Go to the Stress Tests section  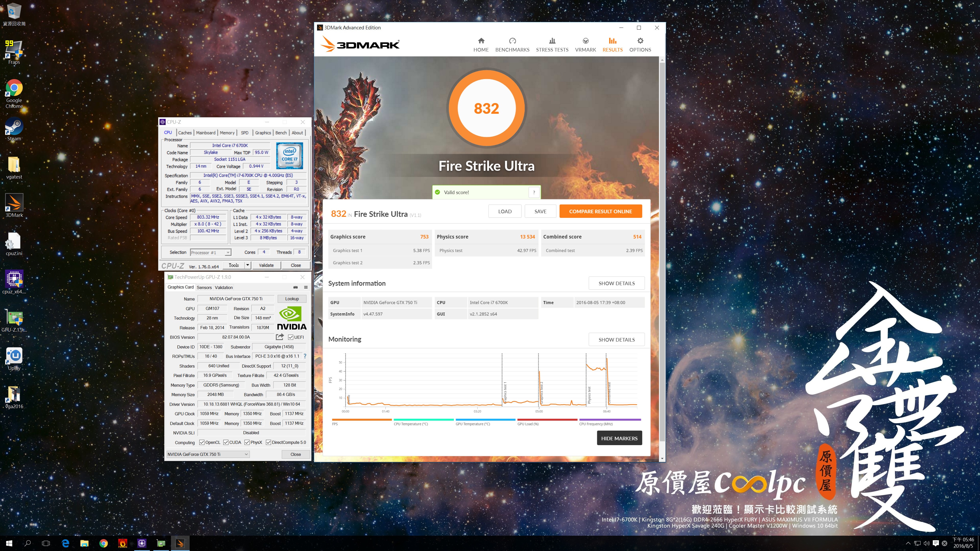pos(552,44)
